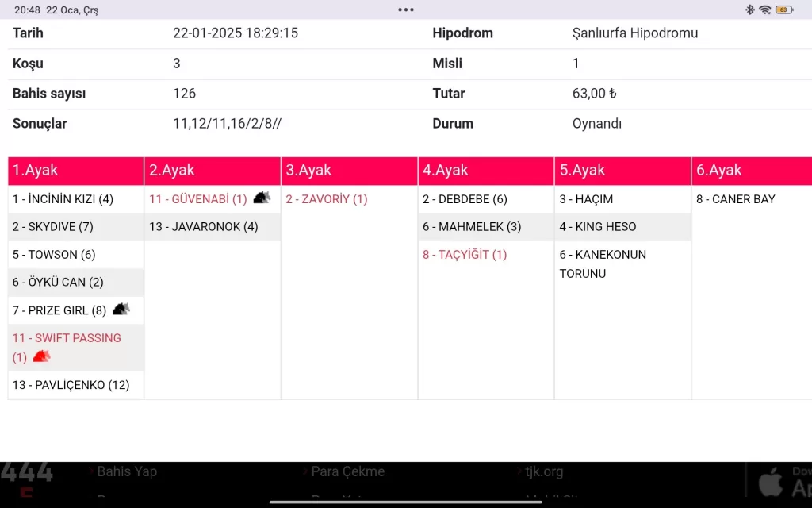The image size is (812, 508).
Task: Tap the Wi-Fi status icon
Action: 764,10
